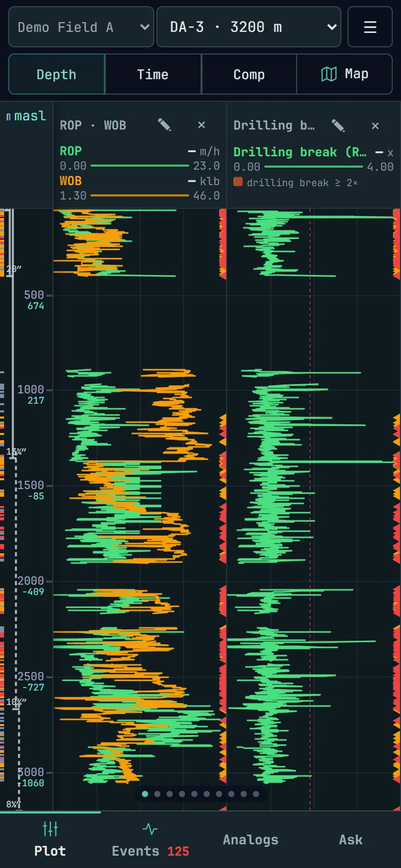The height and width of the screenshot is (868, 401).
Task: Click the Drilling break maximum value 4.00
Action: tap(380, 167)
